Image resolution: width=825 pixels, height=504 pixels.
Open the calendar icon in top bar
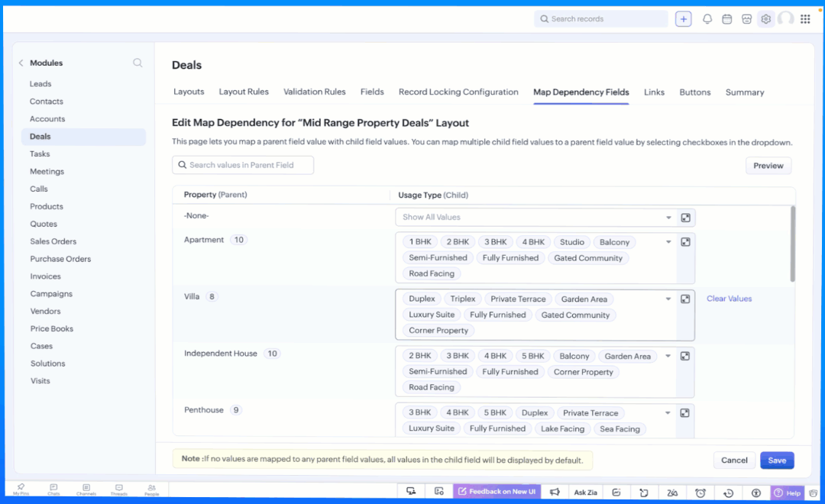click(x=727, y=19)
